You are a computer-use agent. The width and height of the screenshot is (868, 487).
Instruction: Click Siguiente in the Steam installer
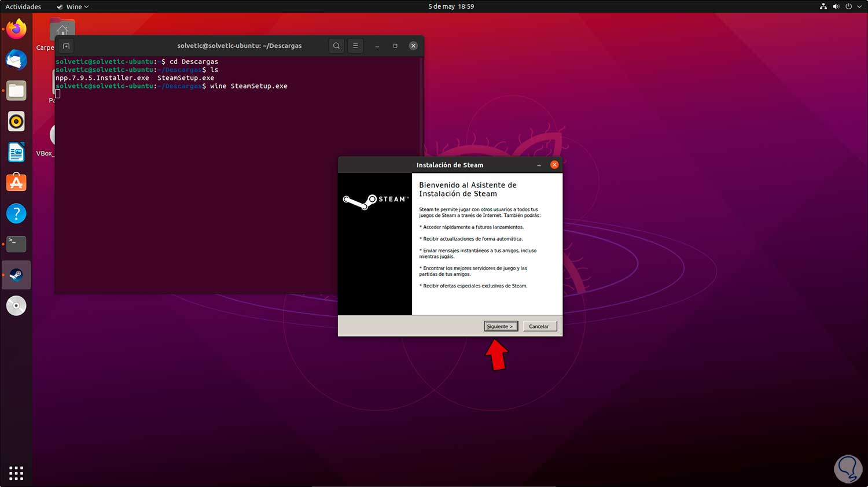pos(501,326)
